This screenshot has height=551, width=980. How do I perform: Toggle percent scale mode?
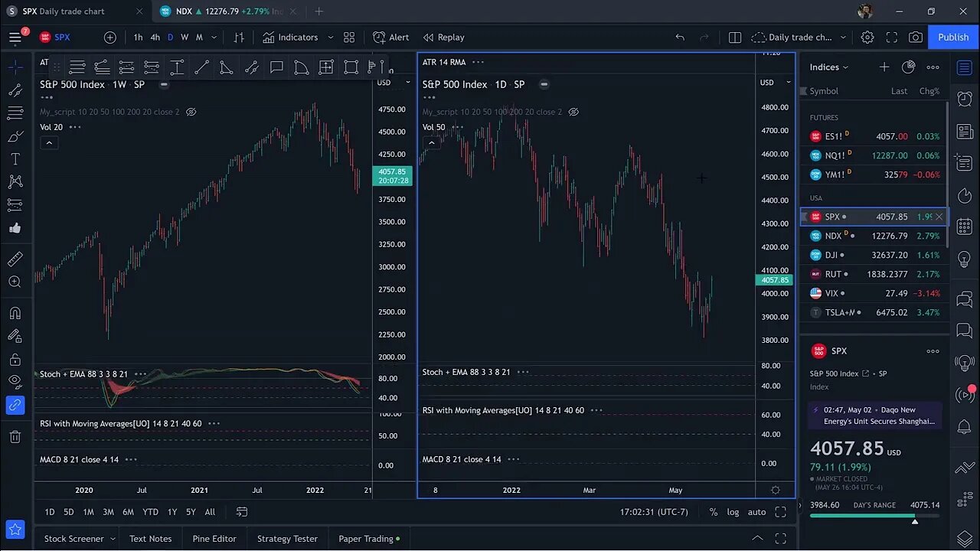tap(714, 512)
